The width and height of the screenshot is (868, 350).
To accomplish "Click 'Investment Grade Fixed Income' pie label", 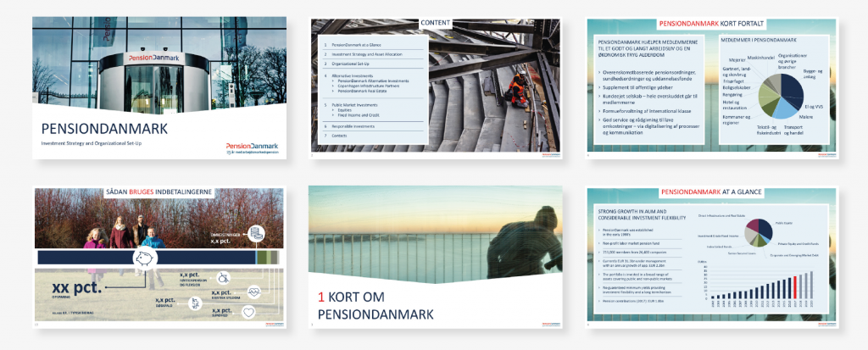I will (x=718, y=236).
